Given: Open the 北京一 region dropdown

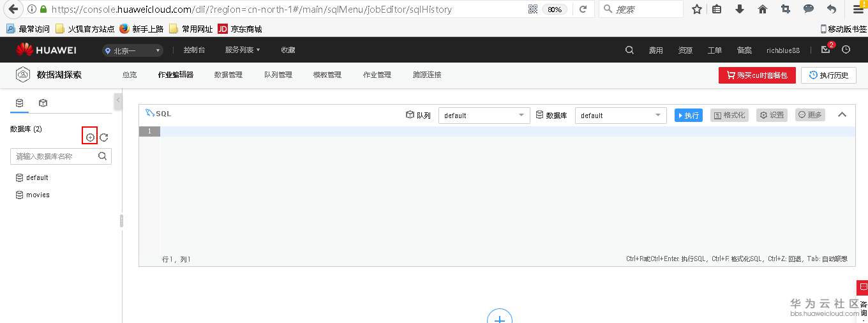Looking at the screenshot, I should pos(133,50).
